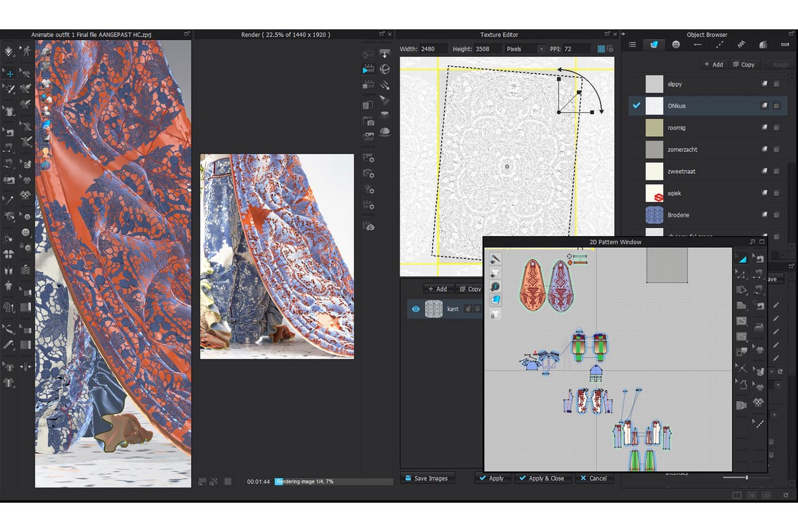Screen dimensions: 798x532
Task: Click the snapshot camera icon in Render panel
Action: [x=368, y=122]
